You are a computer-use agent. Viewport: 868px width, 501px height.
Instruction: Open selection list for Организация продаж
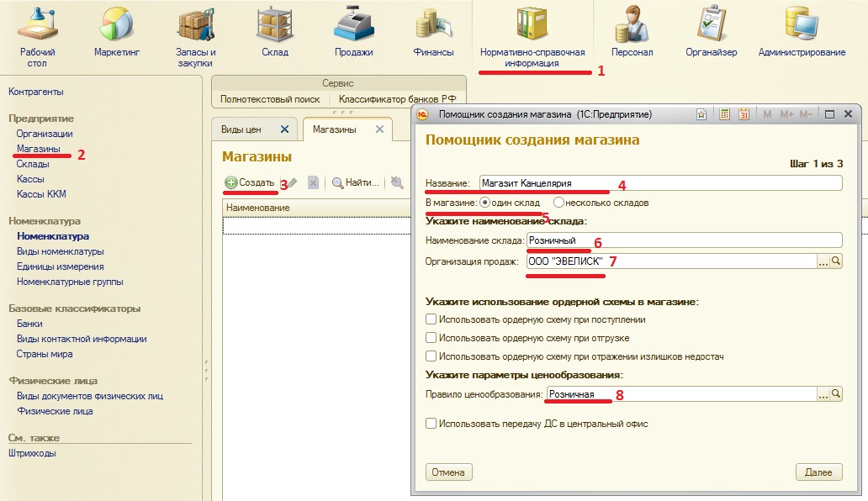coord(823,261)
